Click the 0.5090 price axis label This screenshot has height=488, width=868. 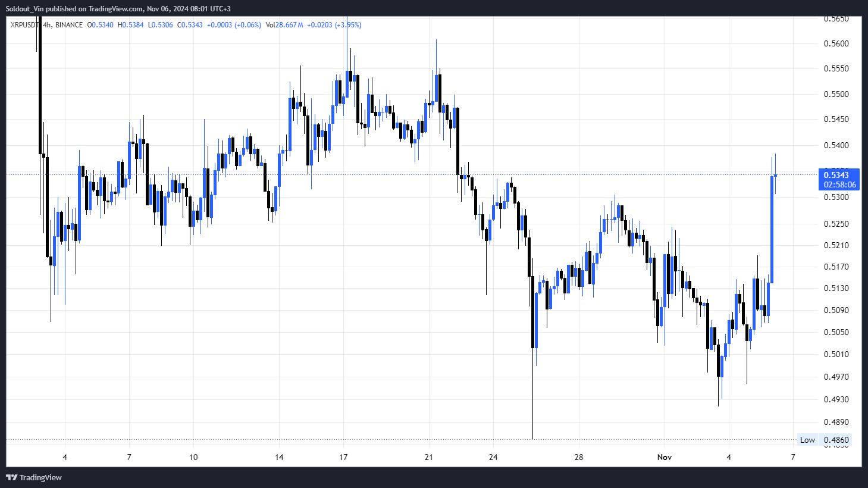point(836,310)
